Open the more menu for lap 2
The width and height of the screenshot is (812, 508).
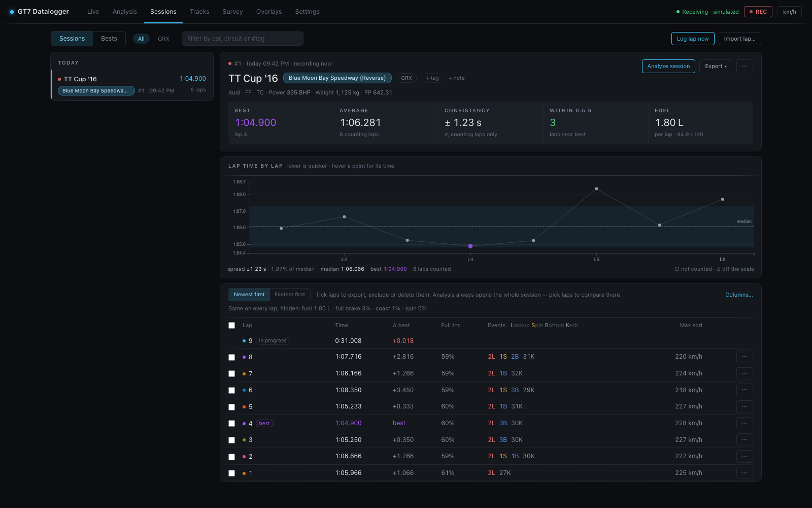(745, 456)
